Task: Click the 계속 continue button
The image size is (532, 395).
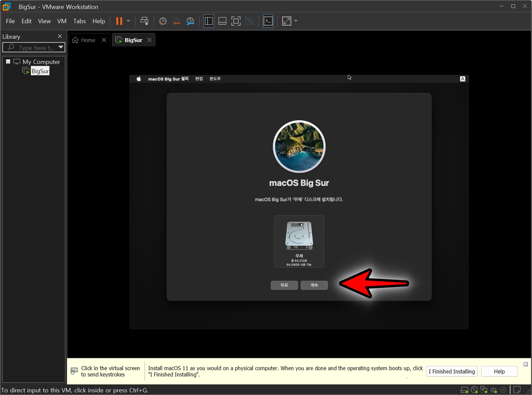Action: (x=314, y=285)
